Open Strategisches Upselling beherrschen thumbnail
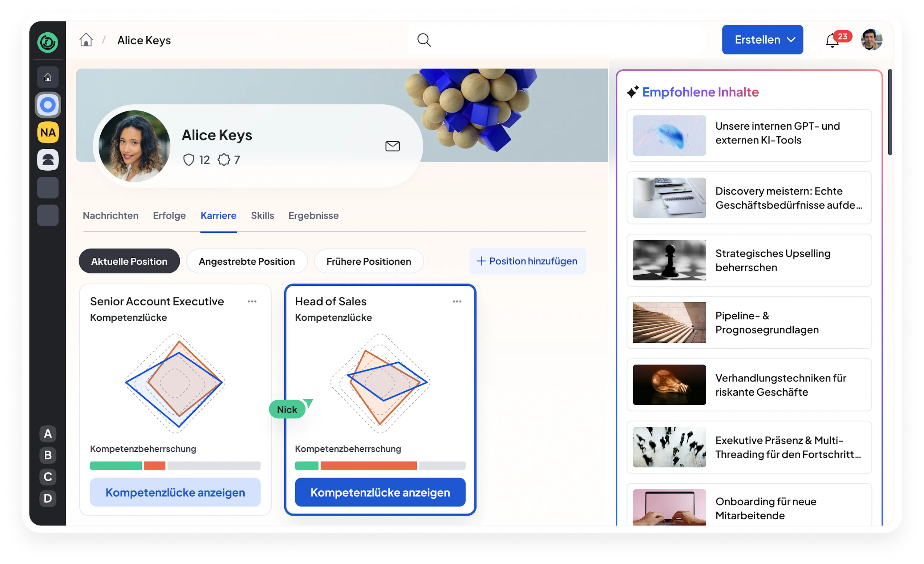This screenshot has width=924, height=564. [669, 260]
